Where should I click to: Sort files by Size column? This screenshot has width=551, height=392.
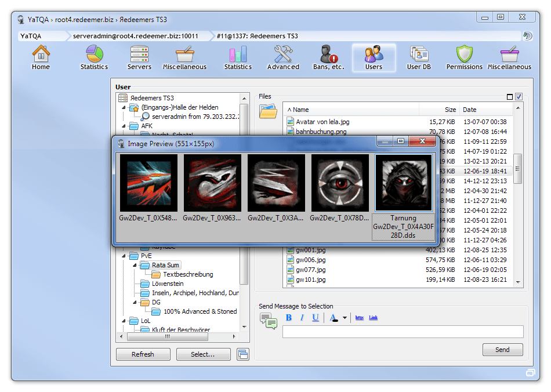439,110
